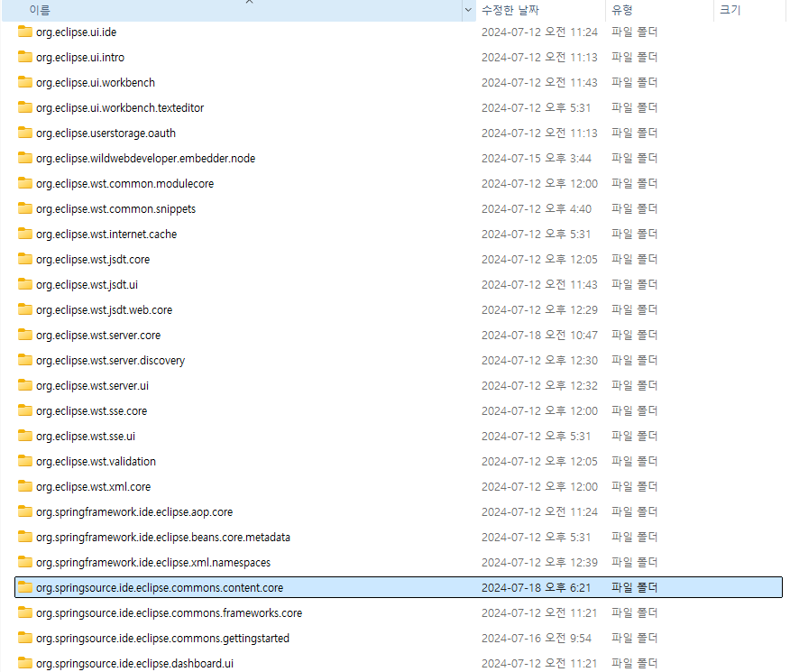Select the org.eclipse.wst.jsdt.ui folder name
This screenshot has height=672, width=790.
click(87, 285)
